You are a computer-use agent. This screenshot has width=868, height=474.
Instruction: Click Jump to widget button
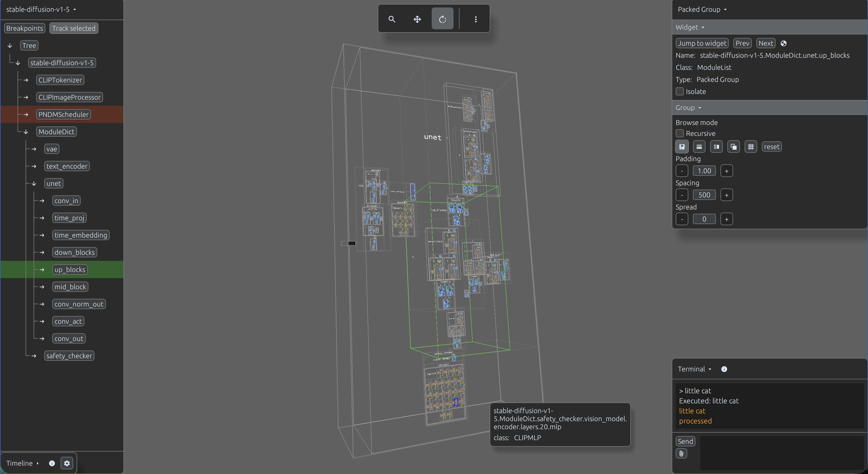pos(702,43)
